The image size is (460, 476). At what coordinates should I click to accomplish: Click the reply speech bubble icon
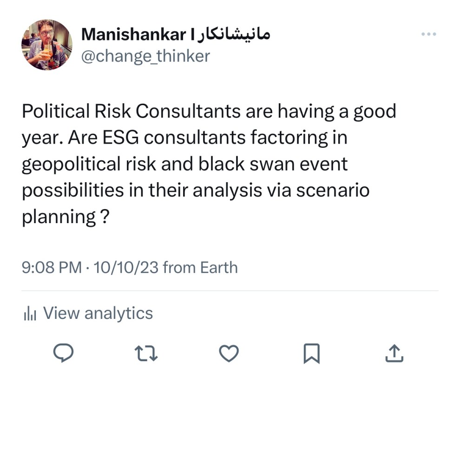[x=63, y=354]
